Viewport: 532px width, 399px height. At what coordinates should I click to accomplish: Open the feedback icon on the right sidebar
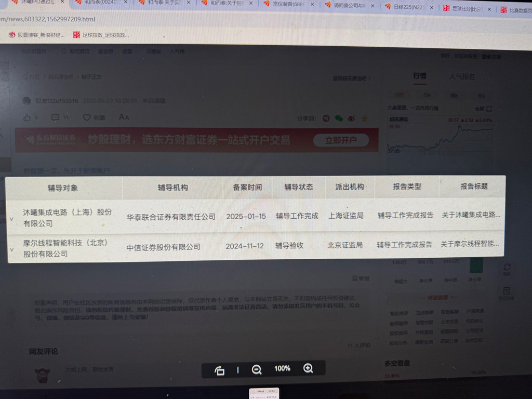(x=507, y=291)
